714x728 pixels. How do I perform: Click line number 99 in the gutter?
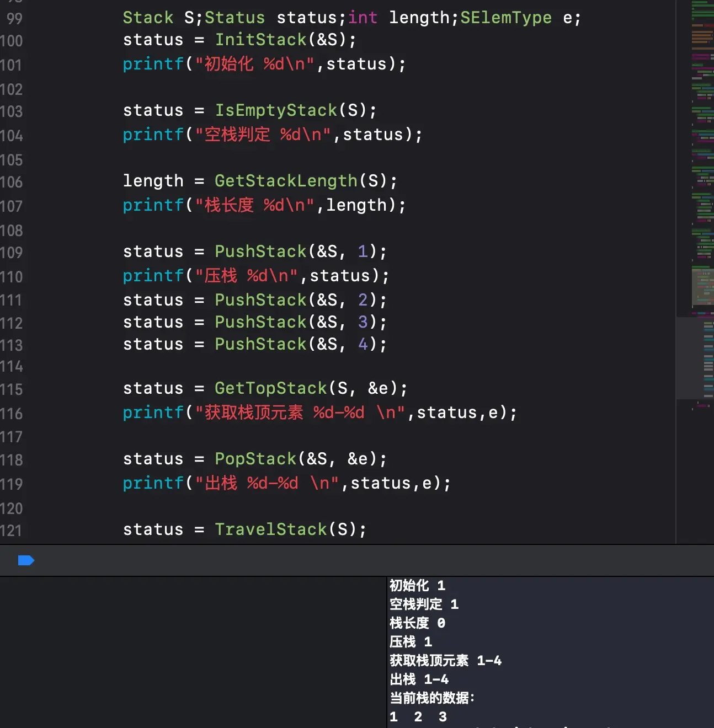click(14, 18)
